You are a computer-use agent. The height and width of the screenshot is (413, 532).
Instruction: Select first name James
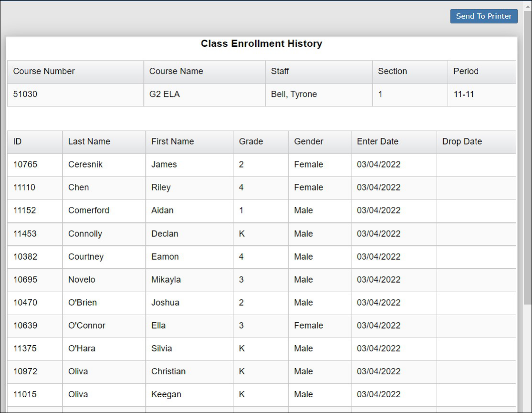(x=164, y=165)
